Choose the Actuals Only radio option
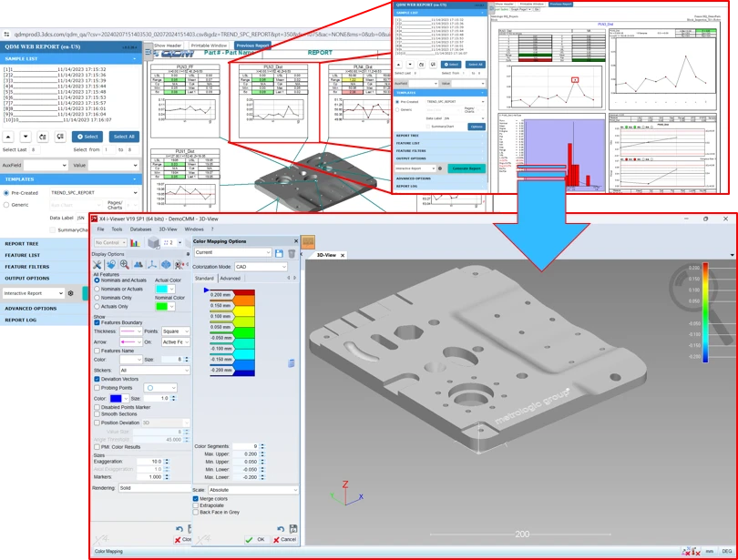 tap(97, 307)
